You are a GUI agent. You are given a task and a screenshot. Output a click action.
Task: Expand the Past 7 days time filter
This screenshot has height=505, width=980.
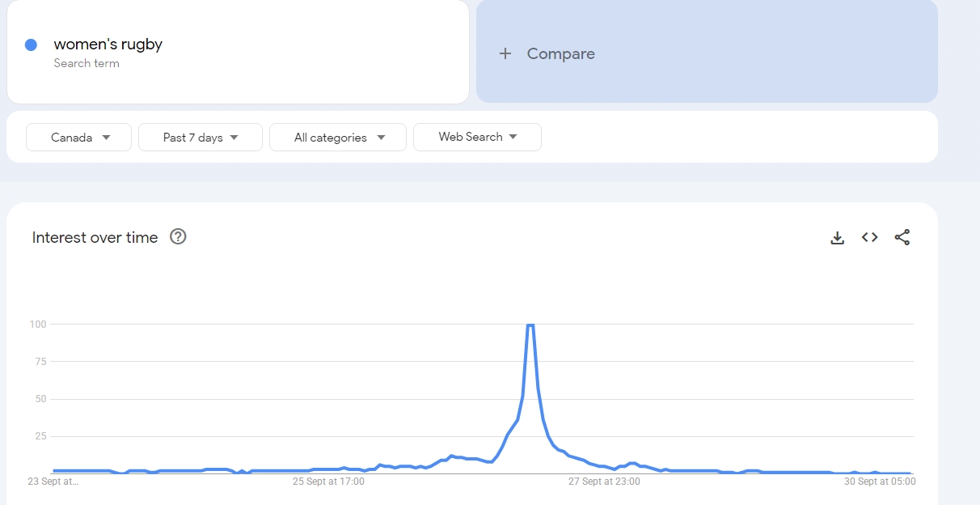pos(201,138)
